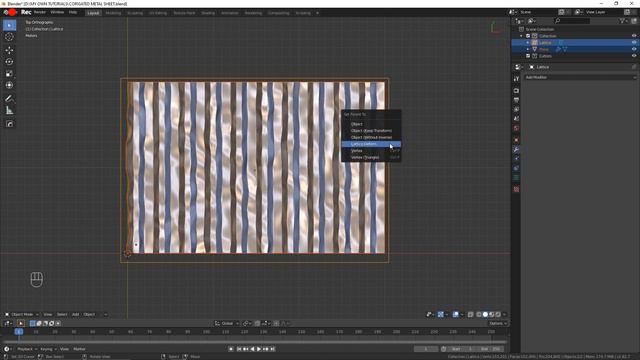Open the Render menu in top bar

click(40, 12)
